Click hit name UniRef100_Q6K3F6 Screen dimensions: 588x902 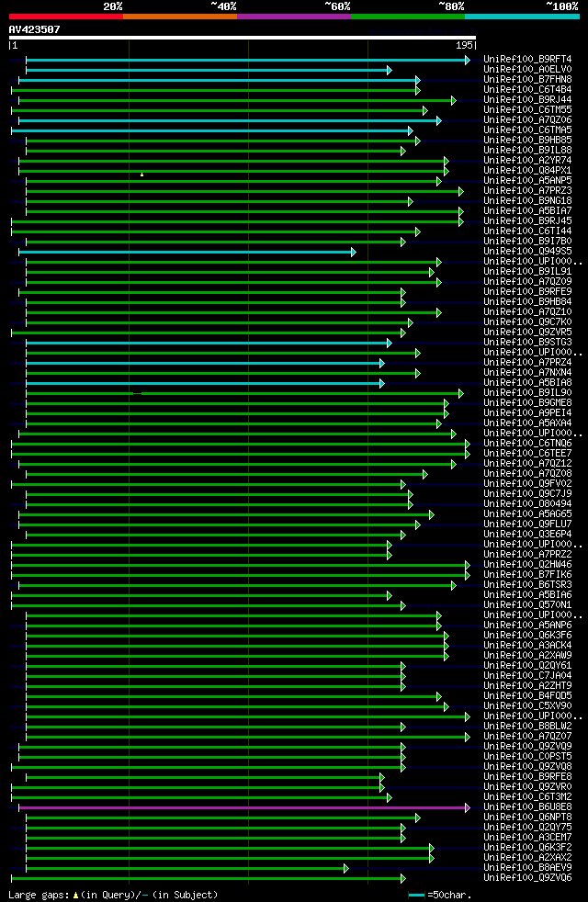(x=527, y=635)
